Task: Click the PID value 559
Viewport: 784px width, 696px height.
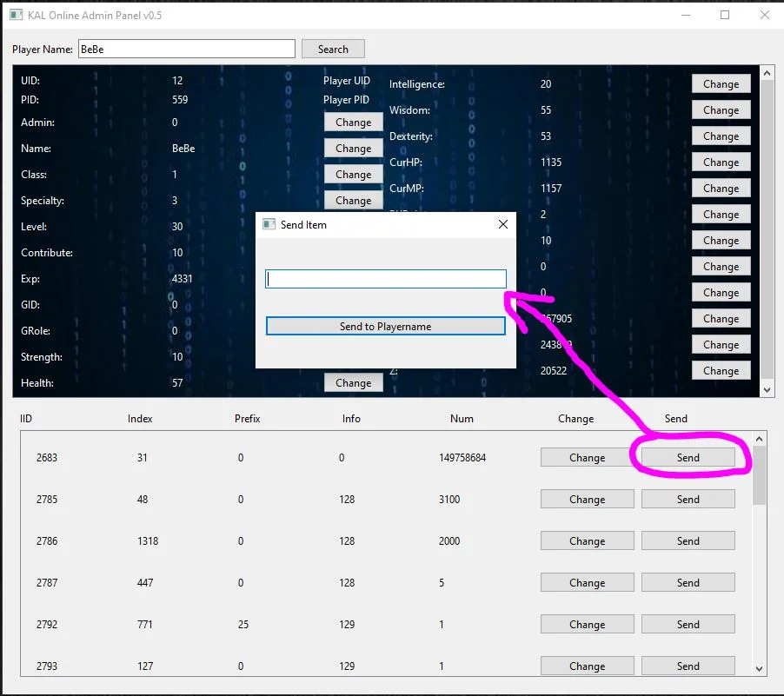Action: pyautogui.click(x=180, y=100)
